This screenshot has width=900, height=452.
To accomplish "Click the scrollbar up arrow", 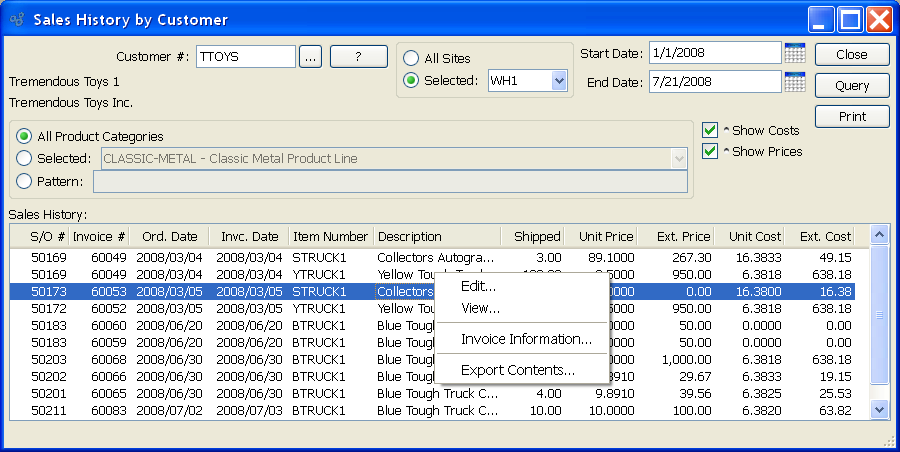I will point(879,234).
